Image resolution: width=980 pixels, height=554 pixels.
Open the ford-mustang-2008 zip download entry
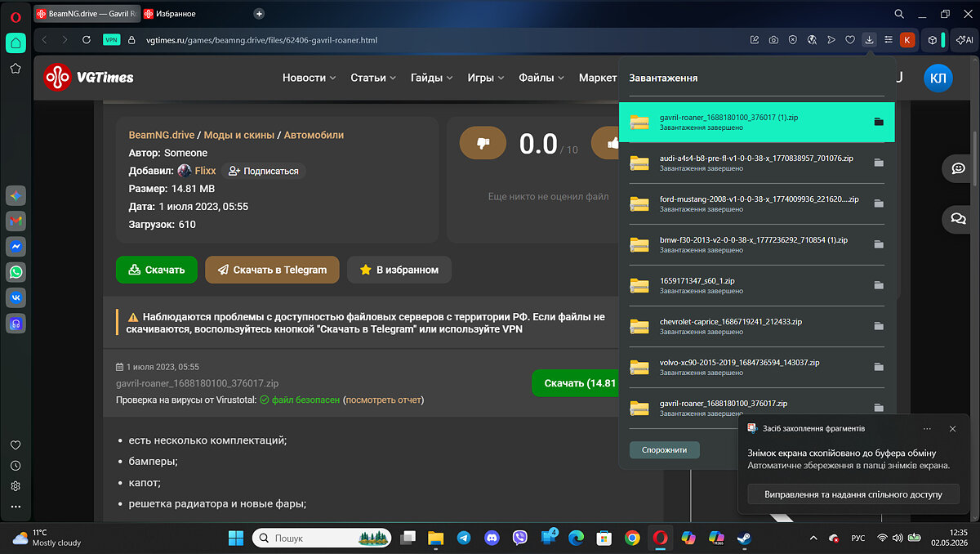(x=757, y=203)
